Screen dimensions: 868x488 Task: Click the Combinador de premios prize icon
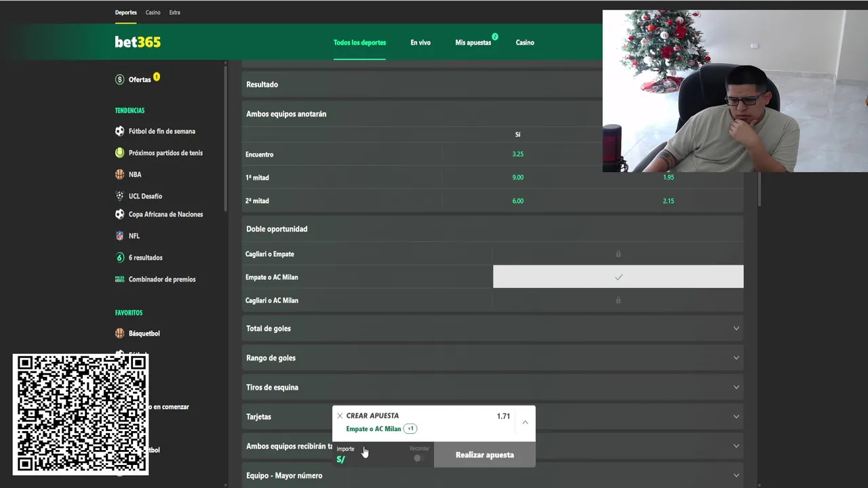120,279
